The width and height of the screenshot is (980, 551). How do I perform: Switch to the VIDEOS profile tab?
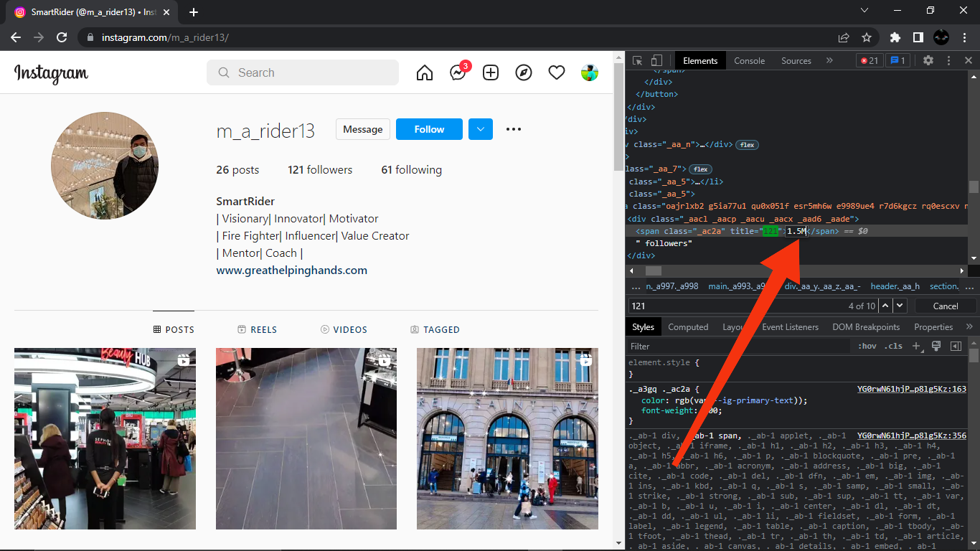(344, 330)
